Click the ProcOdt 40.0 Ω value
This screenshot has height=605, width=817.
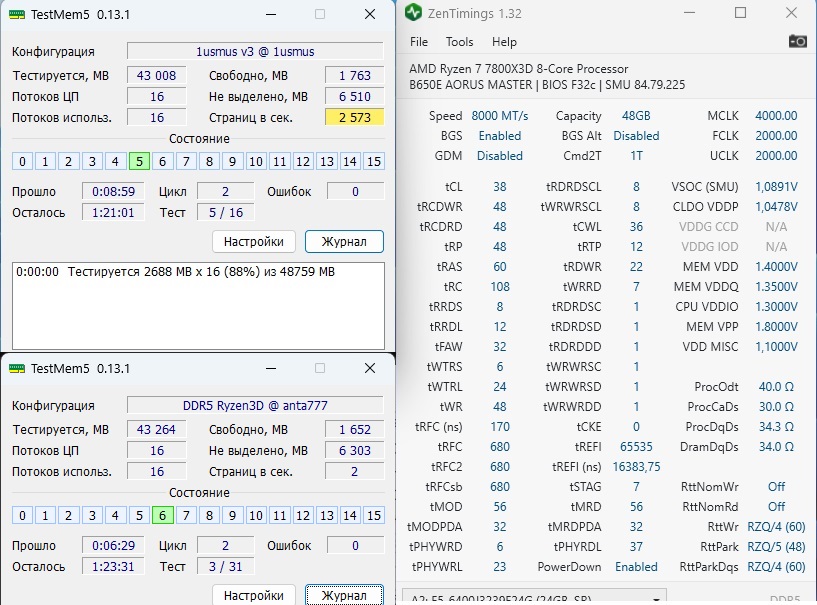pos(776,387)
